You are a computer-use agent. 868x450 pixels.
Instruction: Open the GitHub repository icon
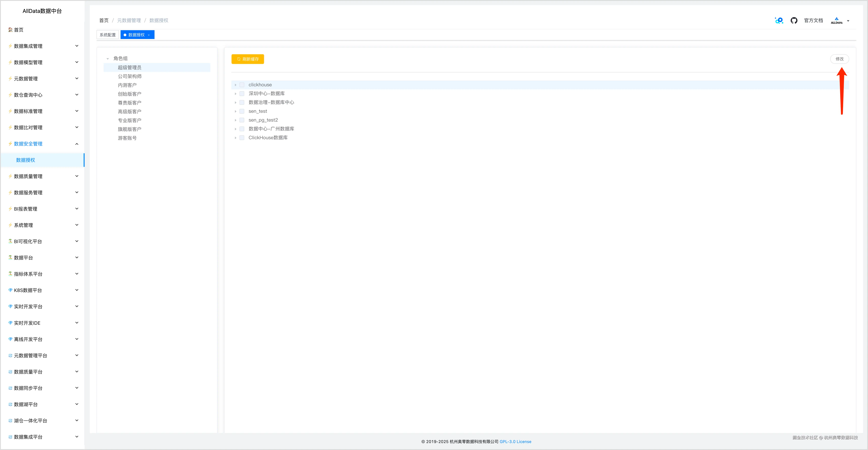(794, 21)
